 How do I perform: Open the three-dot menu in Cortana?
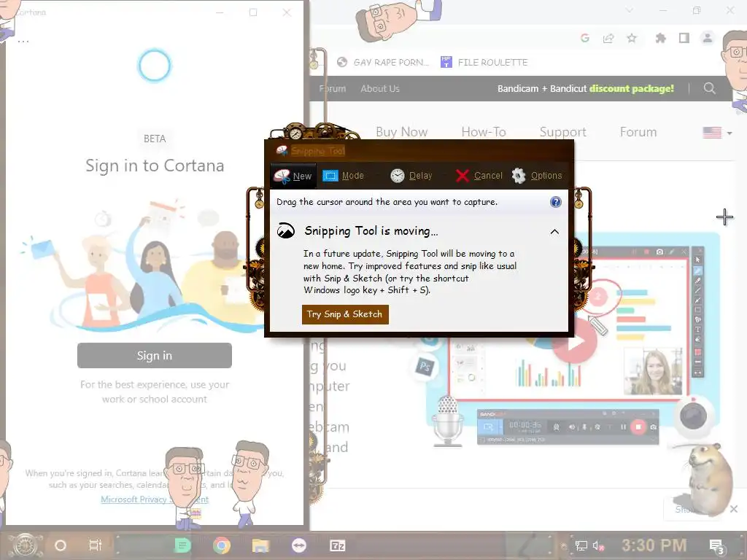23,42
